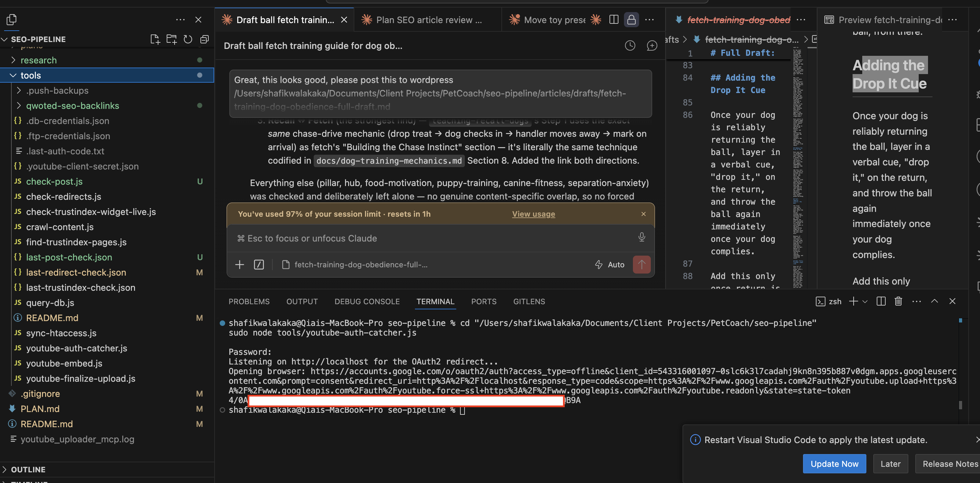Click New Folder icon in explorer header

[x=171, y=39]
